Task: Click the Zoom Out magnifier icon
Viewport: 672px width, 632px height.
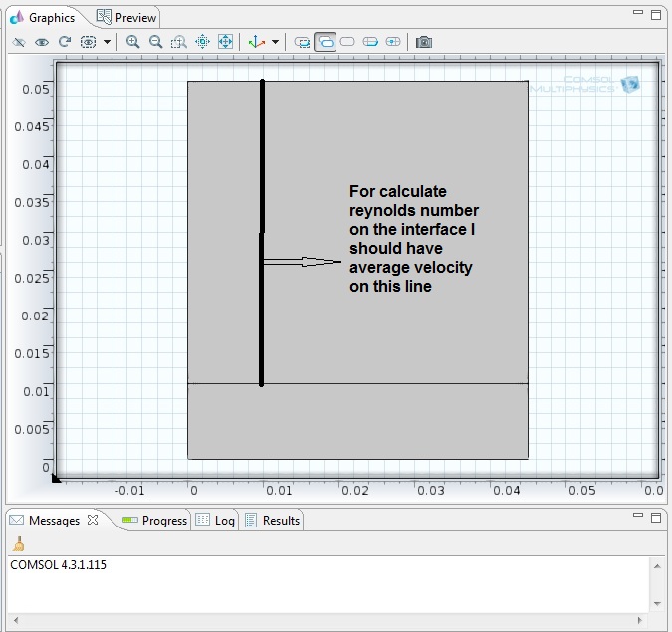Action: [156, 42]
